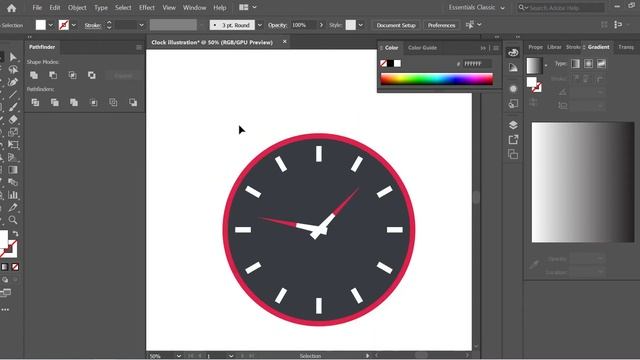
Task: Open the Artboards panel icon in dock
Action: pos(513,154)
